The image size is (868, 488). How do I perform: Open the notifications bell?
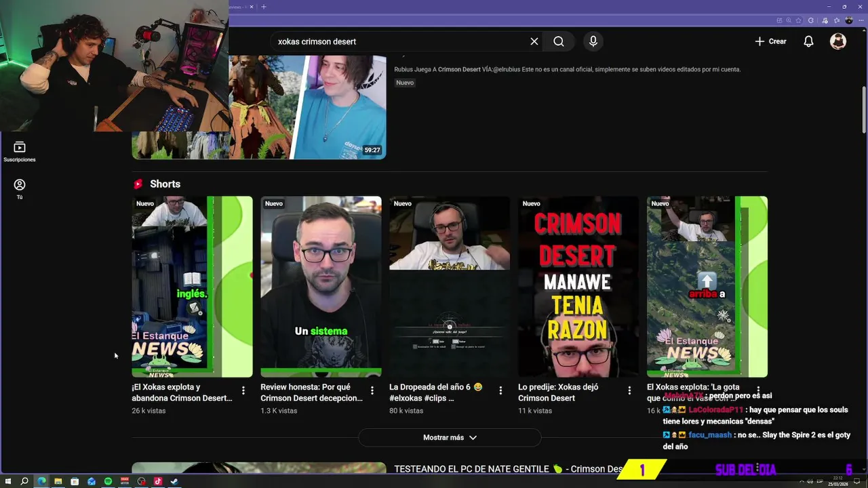808,41
